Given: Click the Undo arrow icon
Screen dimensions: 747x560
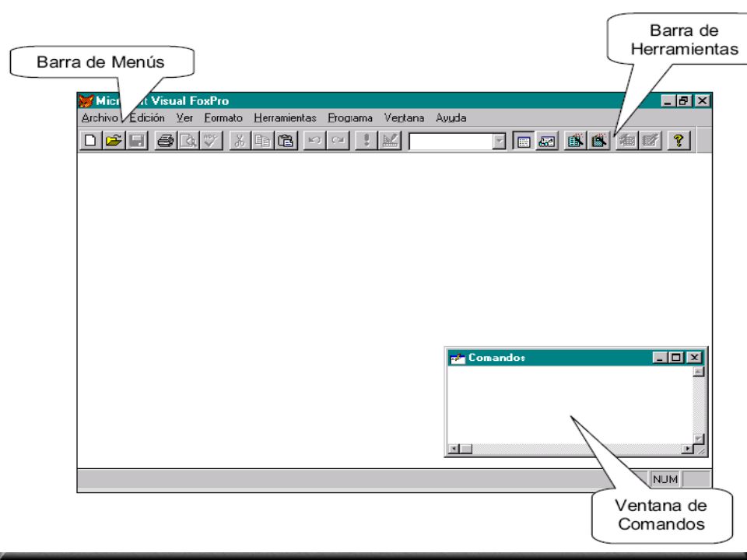Looking at the screenshot, I should point(314,141).
